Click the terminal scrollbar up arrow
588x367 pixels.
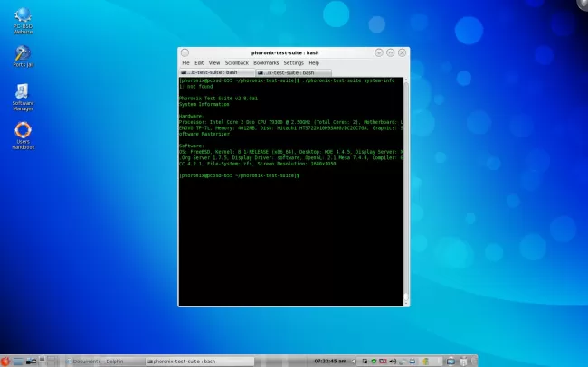pos(406,80)
